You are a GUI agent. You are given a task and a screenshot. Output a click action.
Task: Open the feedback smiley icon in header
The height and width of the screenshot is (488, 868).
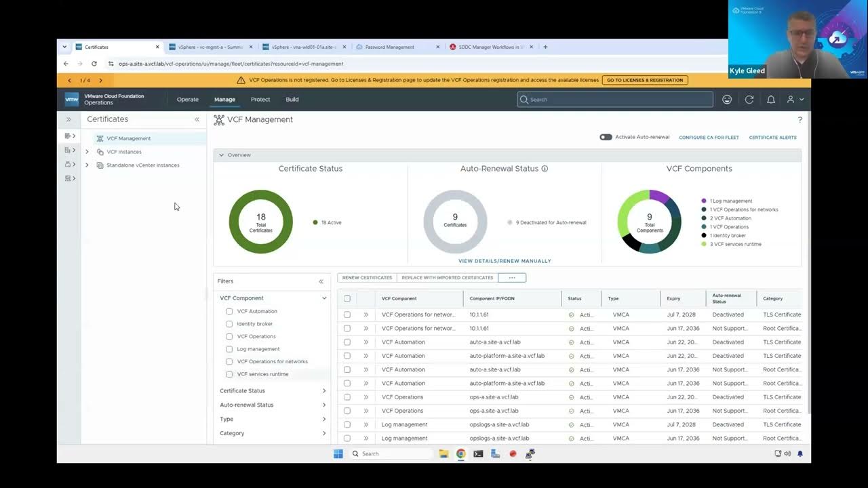pos(727,100)
